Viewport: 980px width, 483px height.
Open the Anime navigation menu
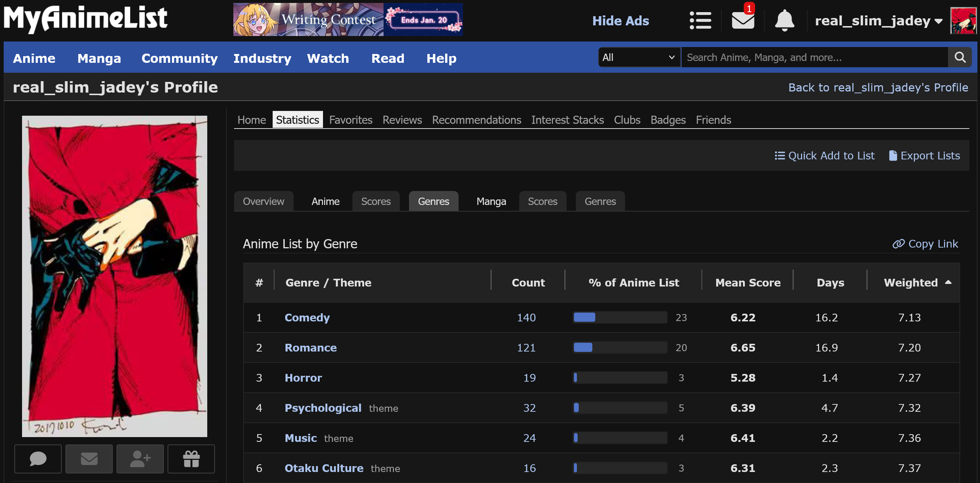pos(34,58)
